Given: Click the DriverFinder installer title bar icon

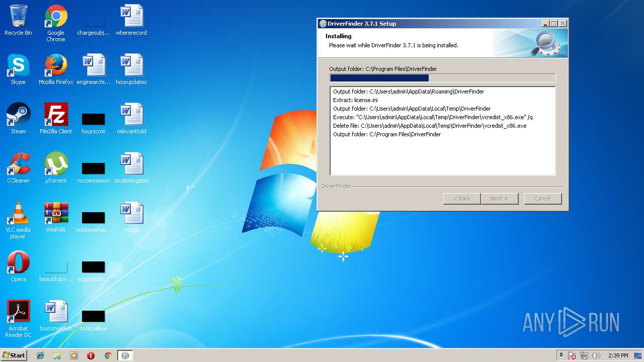Looking at the screenshot, I should point(323,24).
